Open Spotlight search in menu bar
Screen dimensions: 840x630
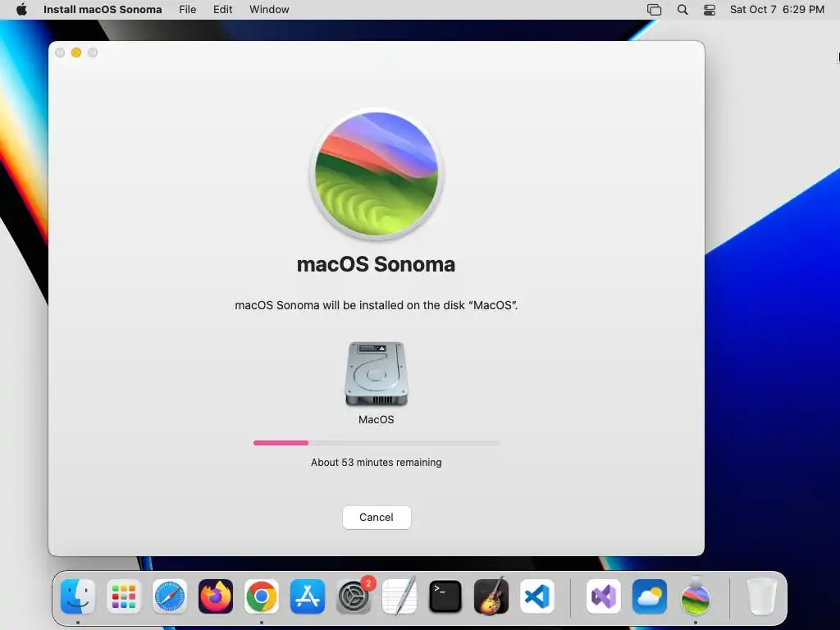pyautogui.click(x=682, y=10)
